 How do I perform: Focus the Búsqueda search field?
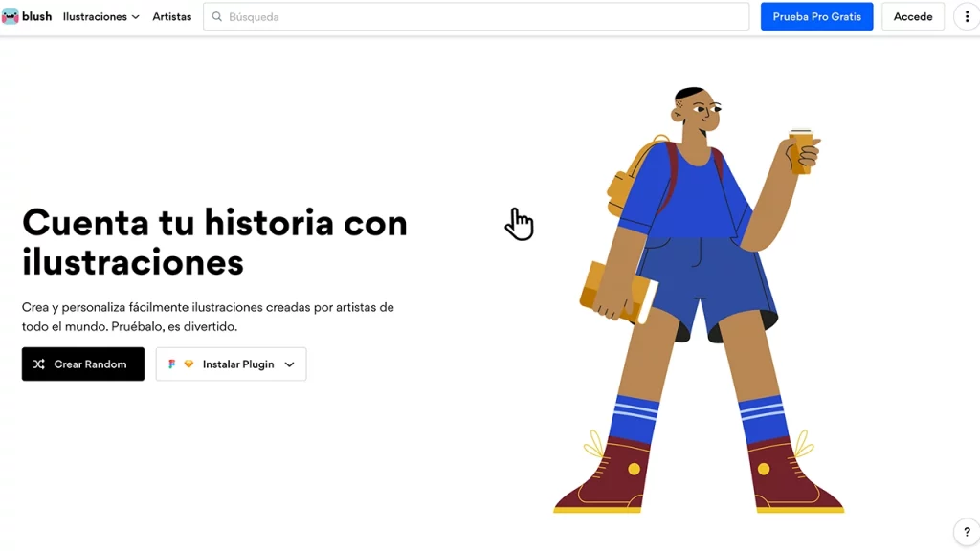click(479, 16)
